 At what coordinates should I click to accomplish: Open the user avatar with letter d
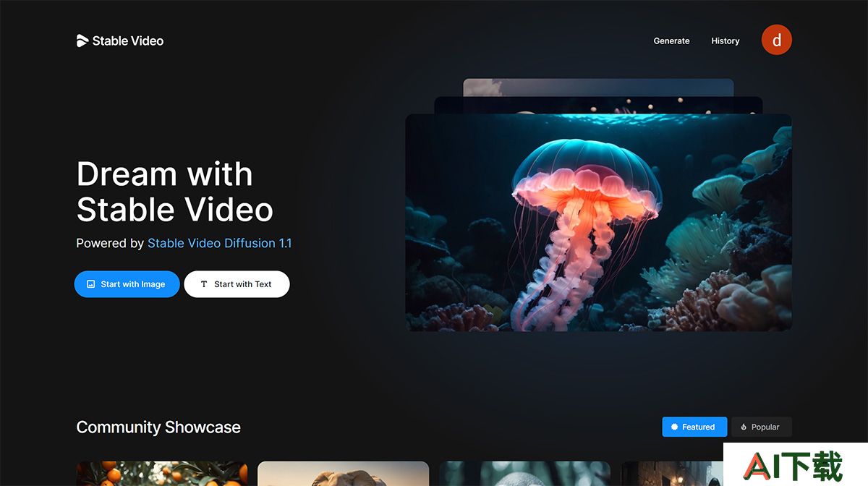coord(777,40)
